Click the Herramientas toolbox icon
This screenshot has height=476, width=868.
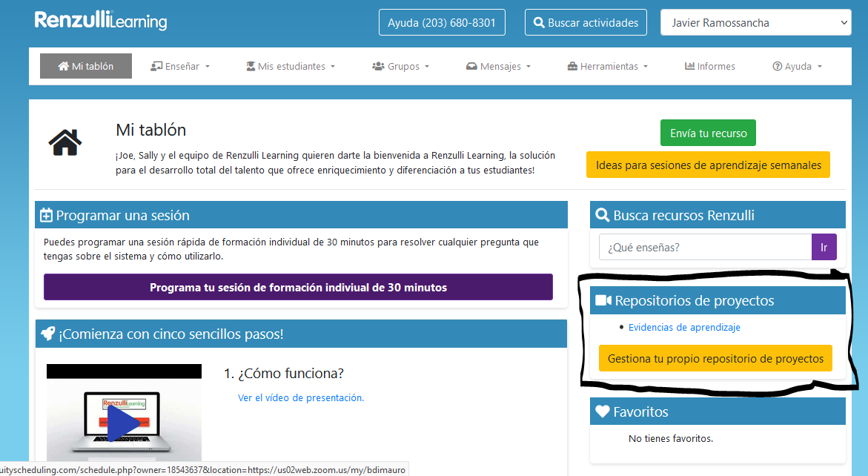(572, 67)
